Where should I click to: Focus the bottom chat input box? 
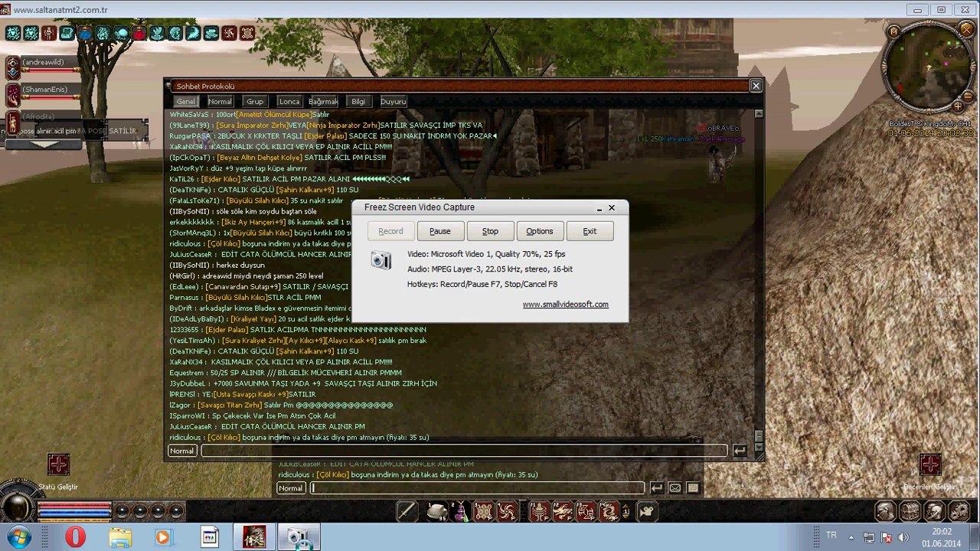tap(478, 487)
